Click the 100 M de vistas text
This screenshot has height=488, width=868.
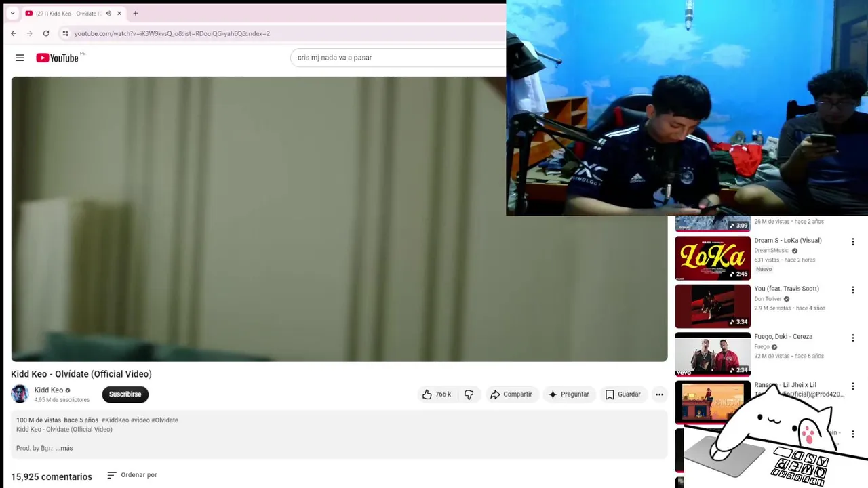pos(39,420)
